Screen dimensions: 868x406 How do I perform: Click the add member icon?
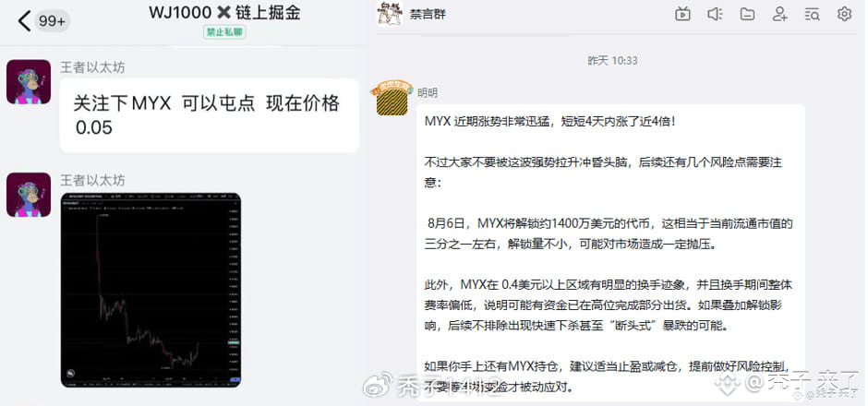pyautogui.click(x=779, y=15)
